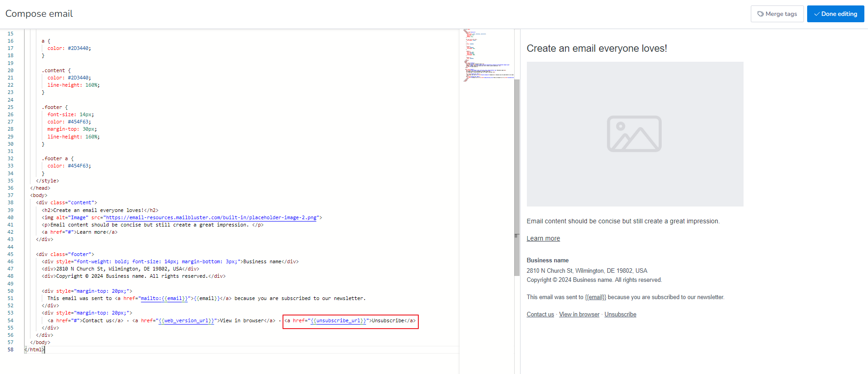868x374 pixels.
Task: Click the code minimap overview
Action: (486, 54)
